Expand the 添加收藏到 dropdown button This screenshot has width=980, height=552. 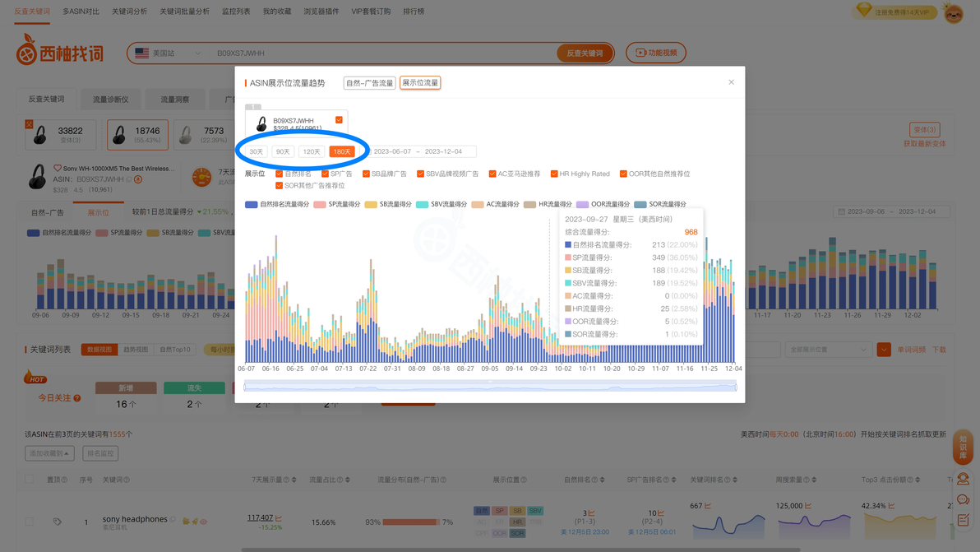coord(49,453)
